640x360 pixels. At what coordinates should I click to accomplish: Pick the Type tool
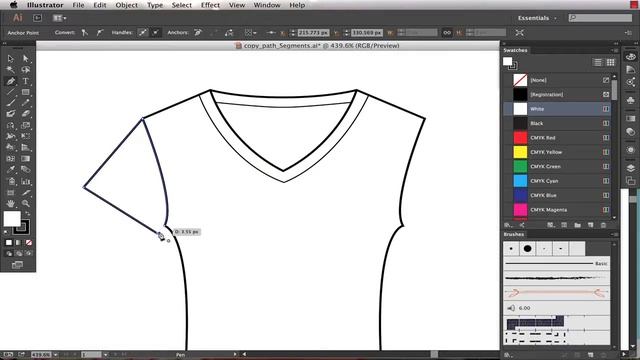pyautogui.click(x=26, y=81)
